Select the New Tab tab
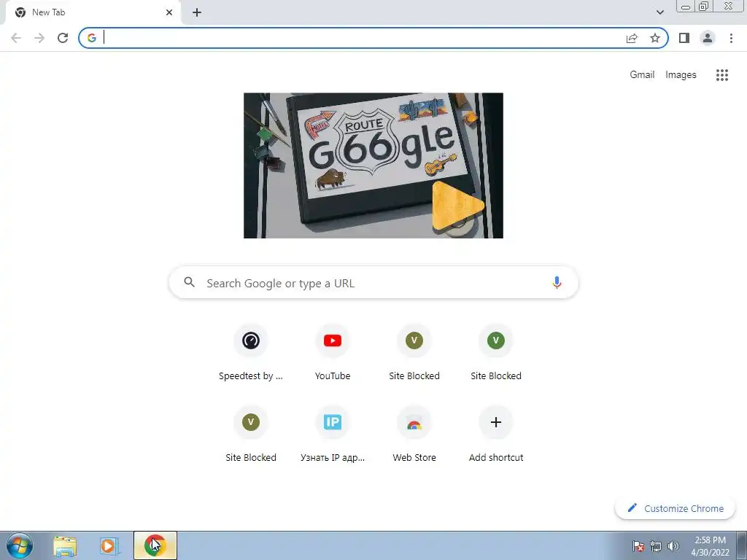 93,12
